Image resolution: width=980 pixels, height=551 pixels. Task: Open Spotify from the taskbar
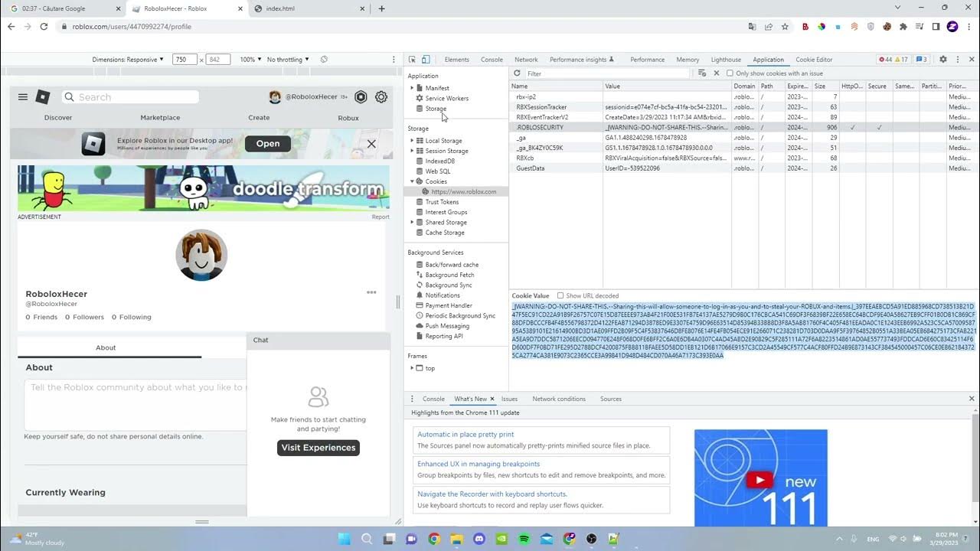(524, 539)
